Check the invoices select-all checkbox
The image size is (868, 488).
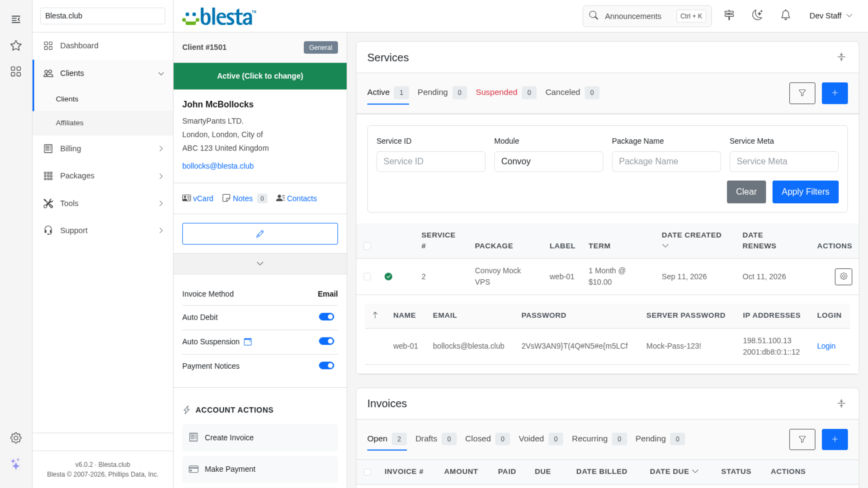[x=367, y=472]
